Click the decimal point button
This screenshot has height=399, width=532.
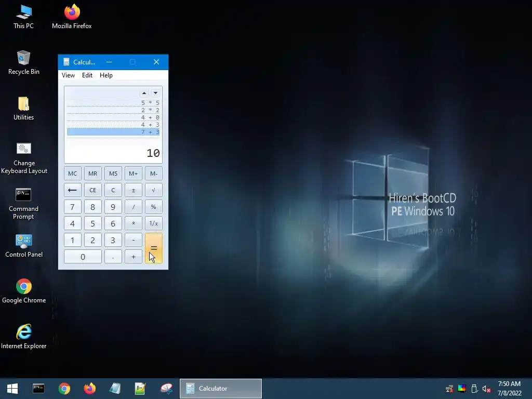tap(113, 257)
